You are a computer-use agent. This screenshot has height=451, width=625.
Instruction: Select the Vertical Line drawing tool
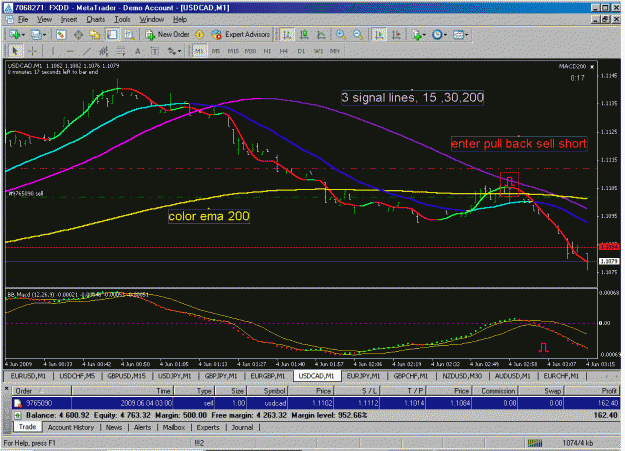(x=53, y=51)
